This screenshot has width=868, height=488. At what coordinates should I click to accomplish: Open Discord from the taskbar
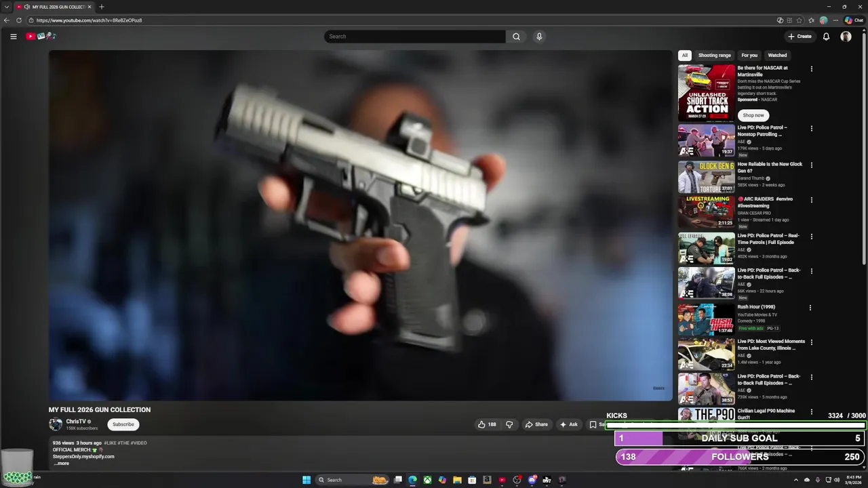(x=532, y=480)
